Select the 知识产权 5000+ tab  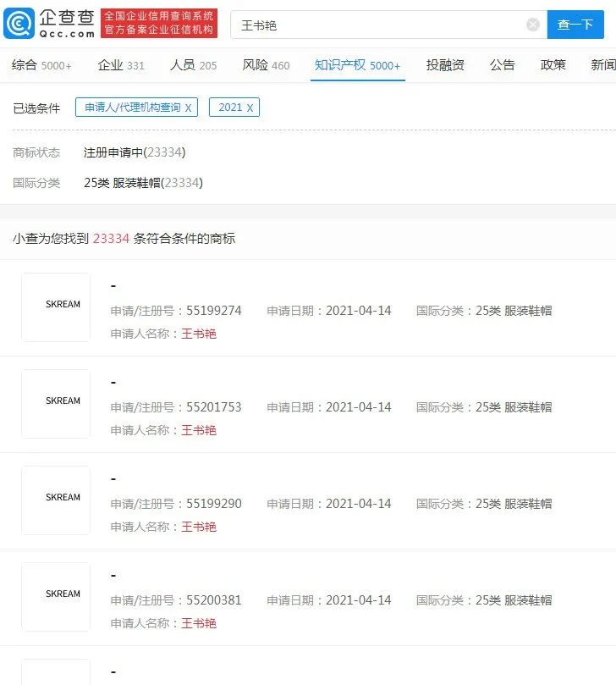358,65
